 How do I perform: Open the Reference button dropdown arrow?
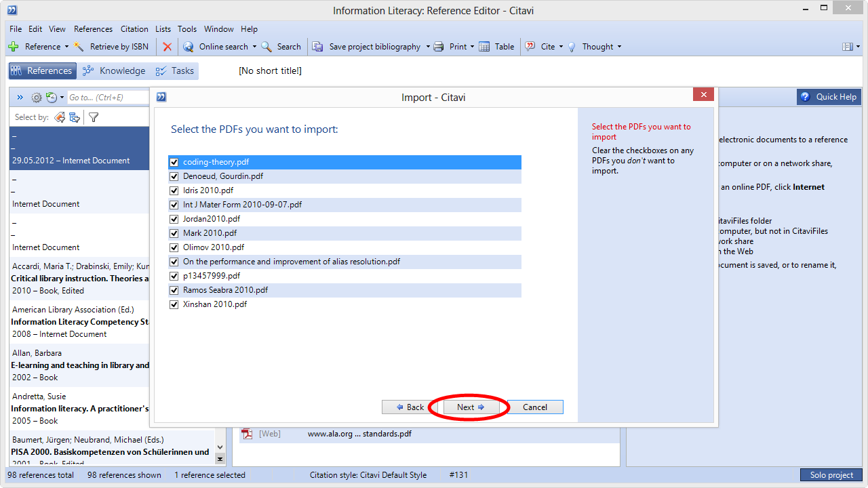pyautogui.click(x=66, y=47)
